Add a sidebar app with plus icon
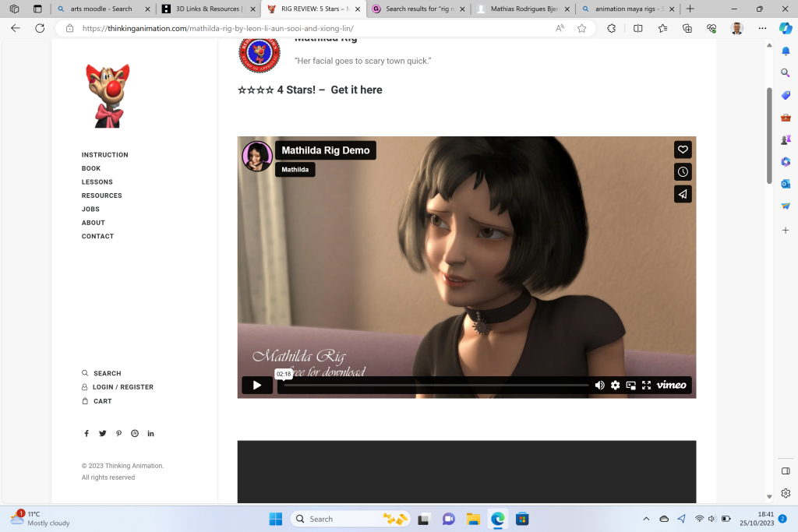This screenshot has height=532, width=798. coord(786,231)
